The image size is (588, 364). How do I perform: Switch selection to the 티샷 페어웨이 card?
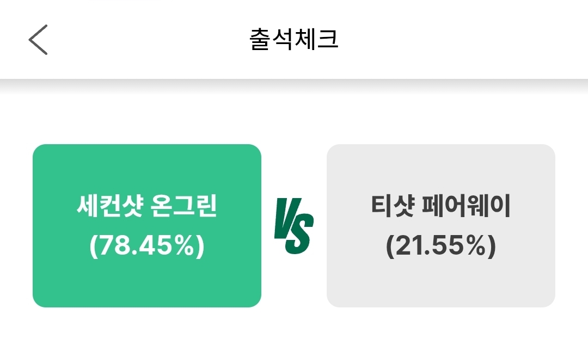pyautogui.click(x=440, y=225)
